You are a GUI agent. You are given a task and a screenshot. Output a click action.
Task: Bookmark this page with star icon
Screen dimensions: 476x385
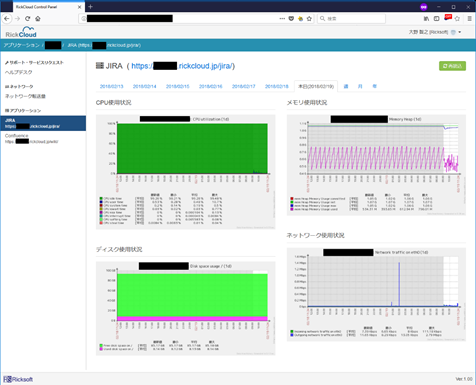309,19
